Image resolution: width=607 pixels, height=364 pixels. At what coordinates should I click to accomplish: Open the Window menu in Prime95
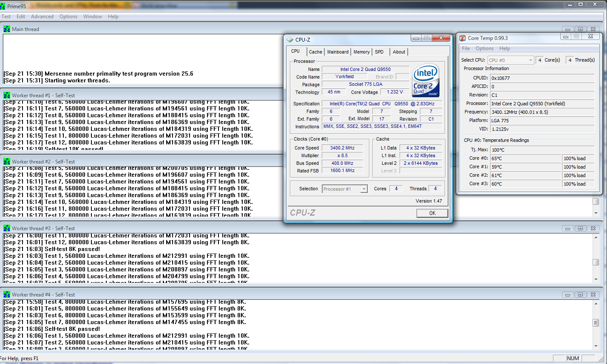coord(93,17)
